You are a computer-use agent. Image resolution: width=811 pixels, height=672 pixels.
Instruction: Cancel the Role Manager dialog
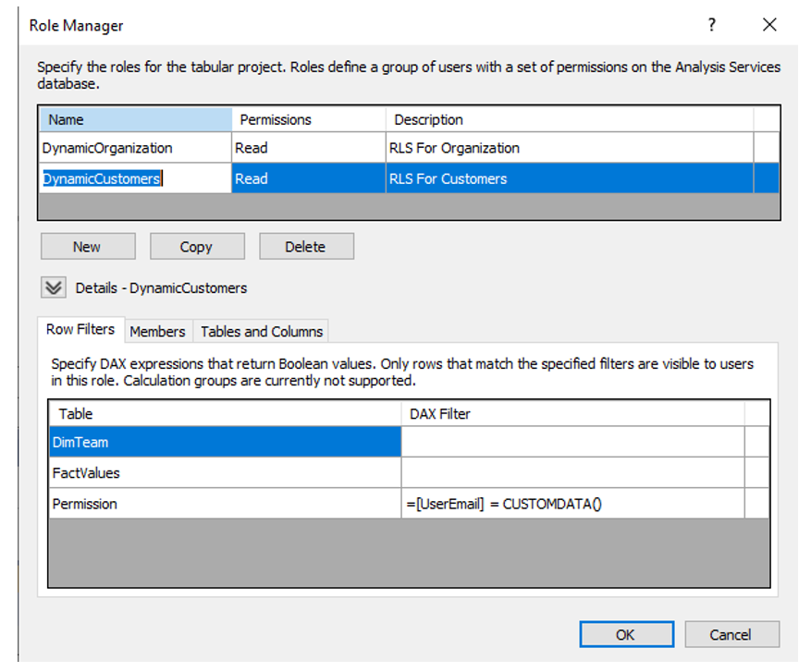coord(731,634)
